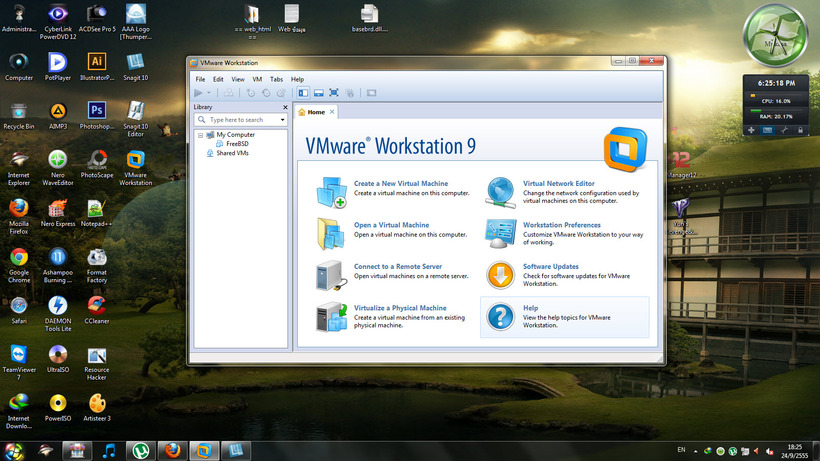Click the Unity mode toolbar icon
The width and height of the screenshot is (820, 461).
(349, 93)
